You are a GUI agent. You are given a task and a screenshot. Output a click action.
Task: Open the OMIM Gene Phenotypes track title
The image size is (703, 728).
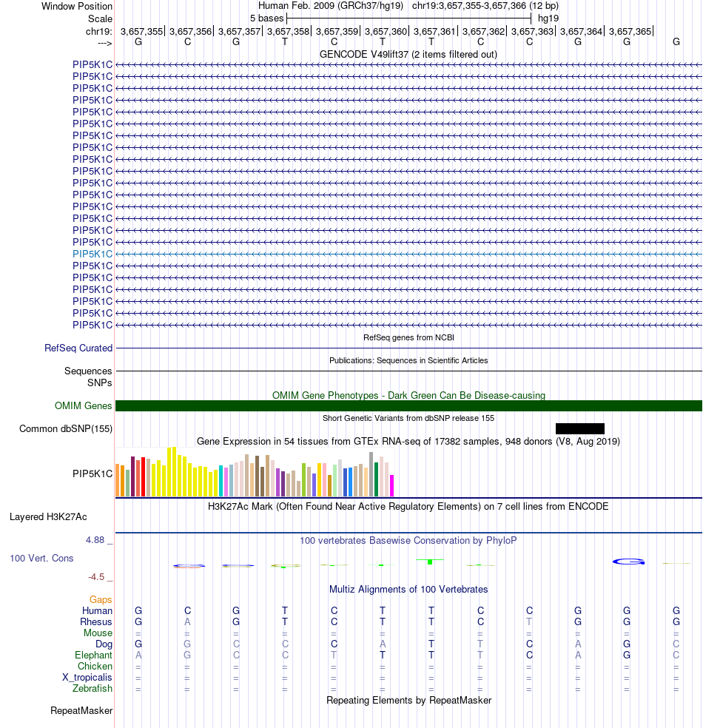(408, 396)
